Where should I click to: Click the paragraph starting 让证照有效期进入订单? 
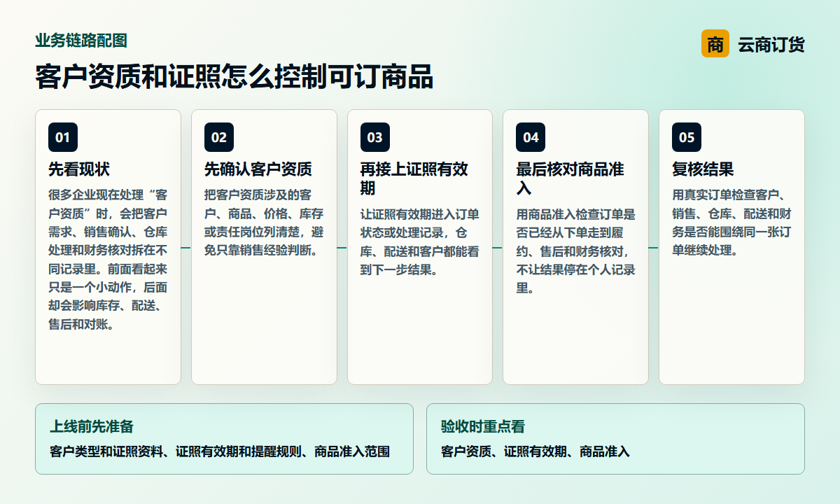click(420, 242)
